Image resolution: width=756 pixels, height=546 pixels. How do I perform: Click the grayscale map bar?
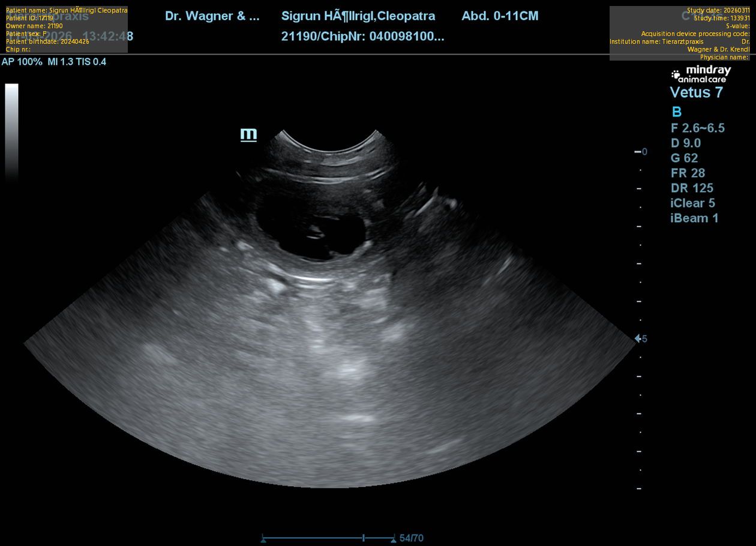coord(11,132)
